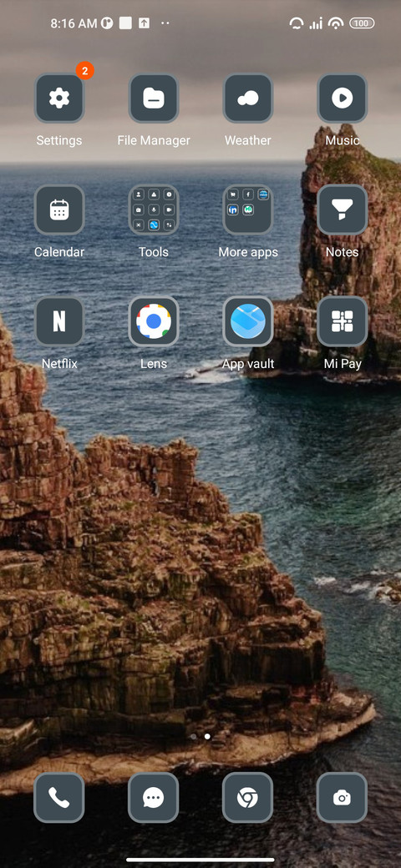The width and height of the screenshot is (401, 868).
Task: Open the Tools folder
Action: (154, 209)
